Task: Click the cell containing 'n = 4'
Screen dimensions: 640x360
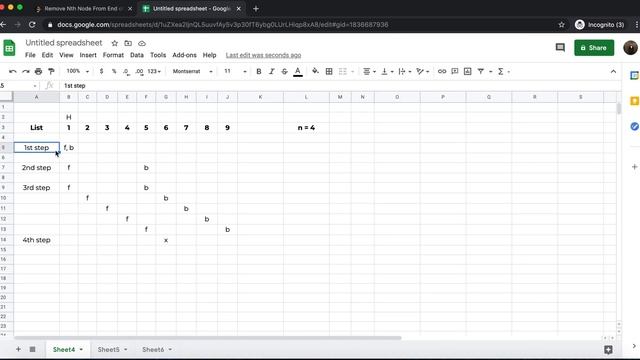Action: coord(306,128)
